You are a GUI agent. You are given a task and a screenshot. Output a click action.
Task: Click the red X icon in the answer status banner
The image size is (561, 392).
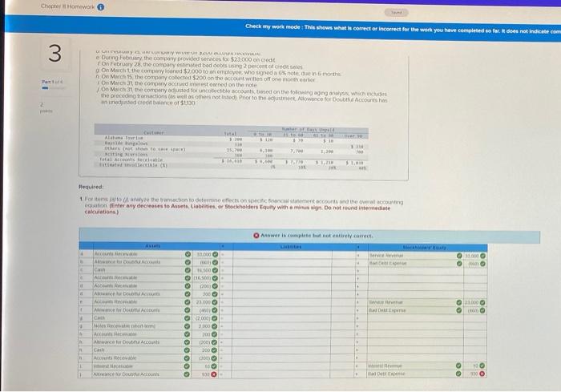256,236
